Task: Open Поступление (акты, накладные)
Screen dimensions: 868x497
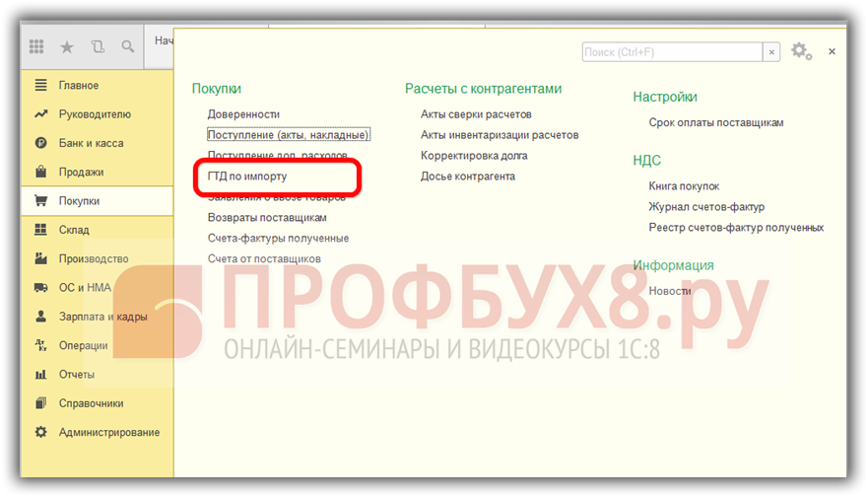Action: coord(288,135)
